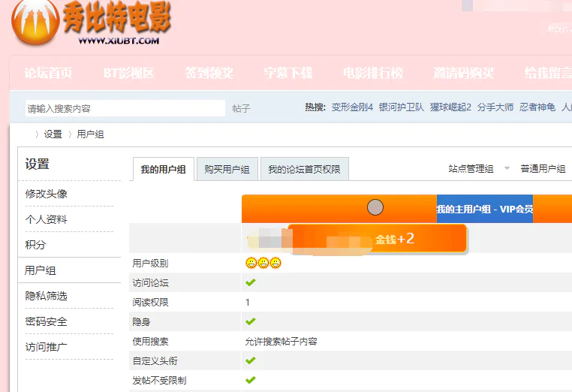Open 个人资料 in settings sidebar
Viewport: 572px width, 392px height.
47,219
